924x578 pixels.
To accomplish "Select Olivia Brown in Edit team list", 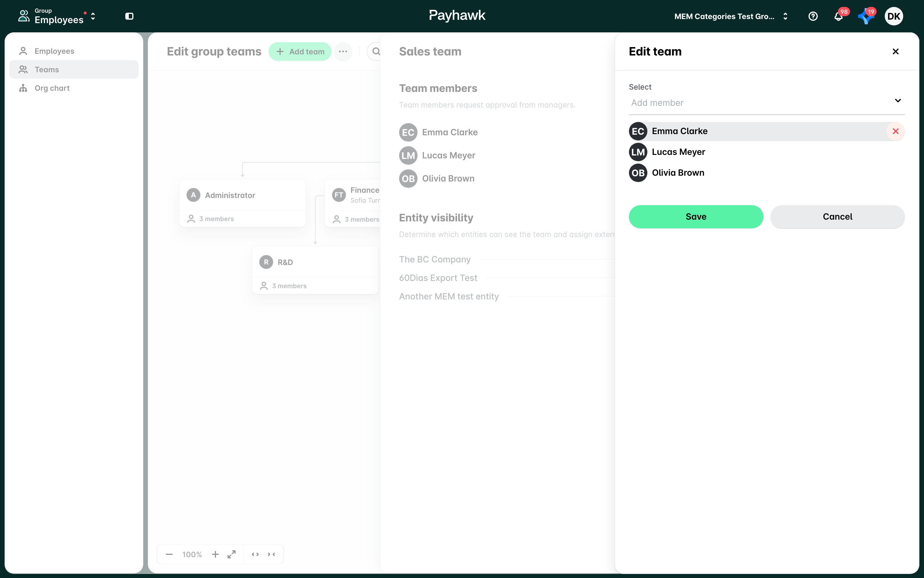I will click(x=767, y=173).
